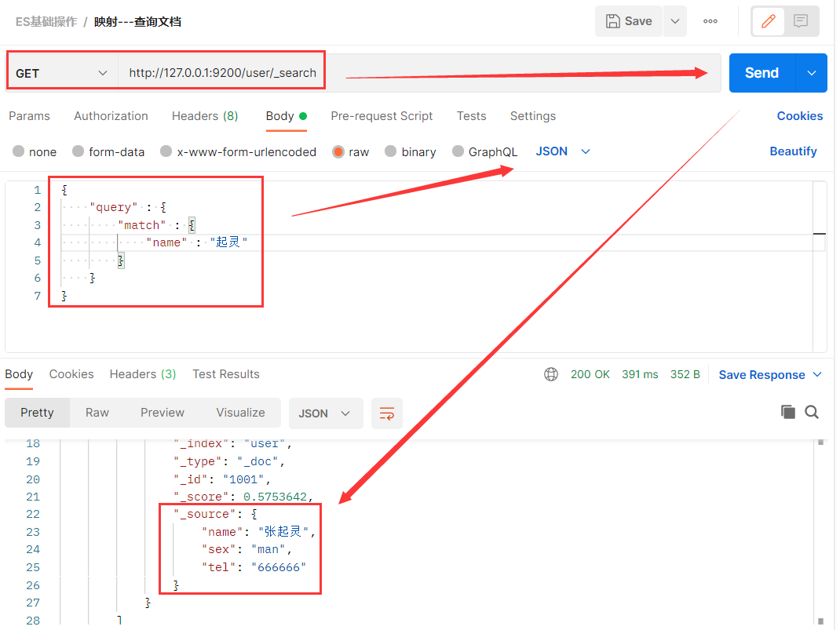Click Beautify to format the body
840x630 pixels.
(x=793, y=151)
